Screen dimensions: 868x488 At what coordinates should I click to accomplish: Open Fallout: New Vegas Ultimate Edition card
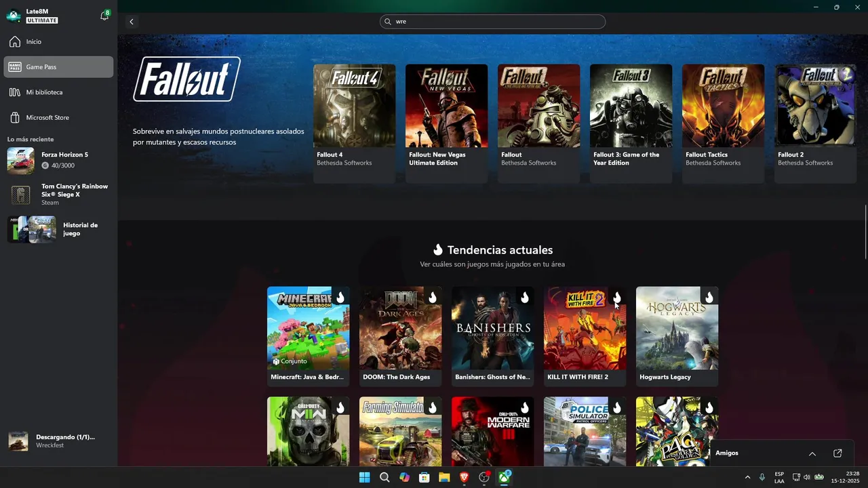(x=446, y=123)
